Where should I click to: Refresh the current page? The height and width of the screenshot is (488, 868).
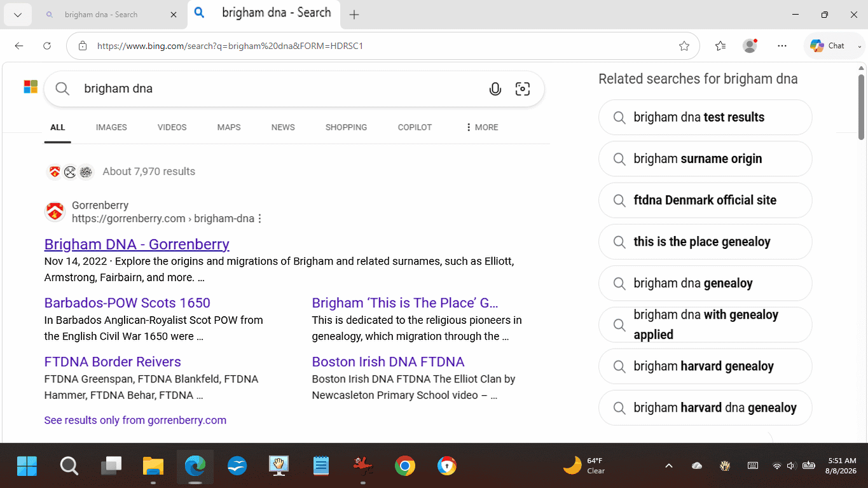tap(47, 46)
